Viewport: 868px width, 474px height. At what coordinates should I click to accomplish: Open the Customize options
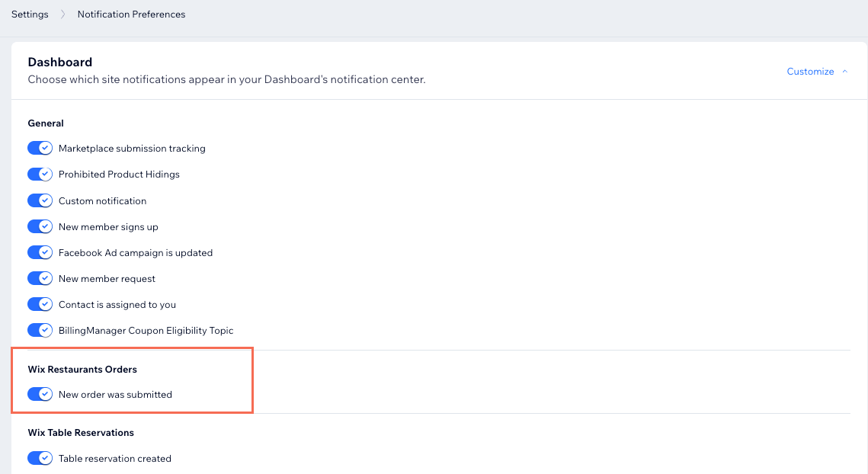click(x=810, y=71)
